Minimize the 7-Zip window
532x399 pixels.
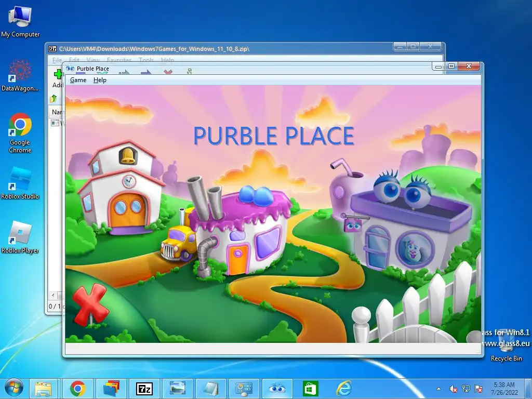coord(400,46)
